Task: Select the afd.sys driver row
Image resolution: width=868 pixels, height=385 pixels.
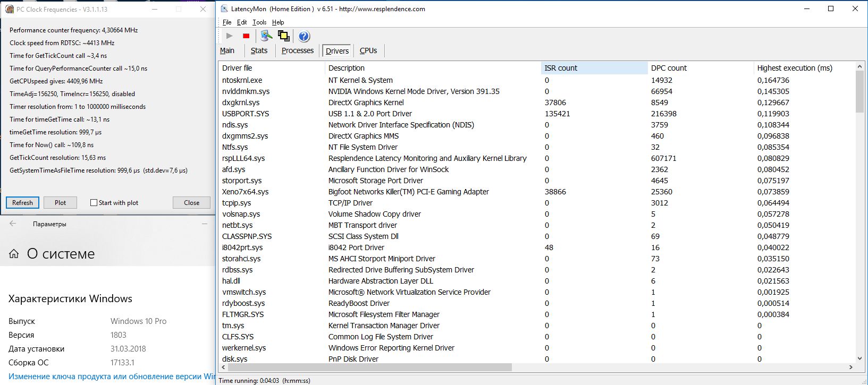Action: click(x=537, y=169)
